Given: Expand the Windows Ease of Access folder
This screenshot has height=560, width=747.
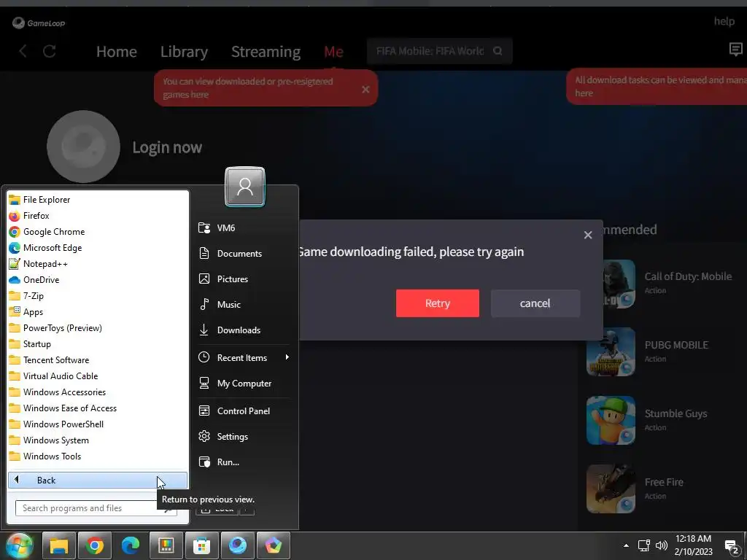Looking at the screenshot, I should click(x=98, y=408).
